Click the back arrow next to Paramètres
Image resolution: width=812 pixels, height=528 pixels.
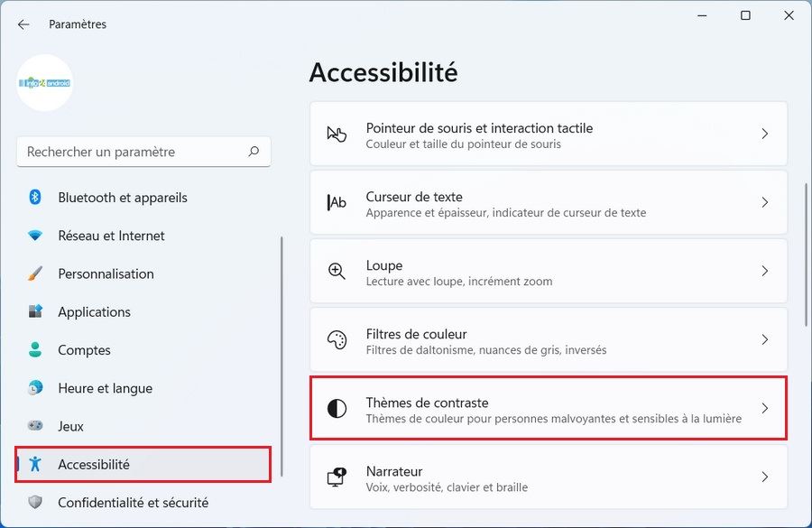(x=23, y=24)
